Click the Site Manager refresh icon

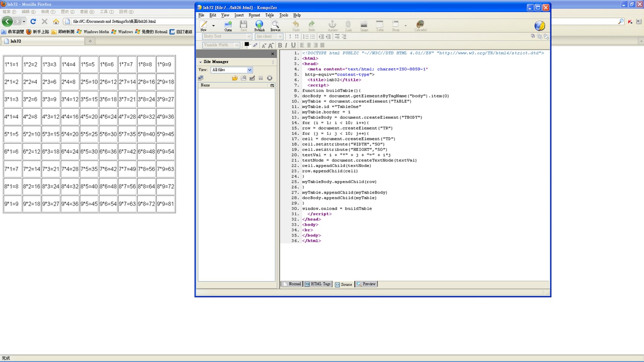coord(235,78)
